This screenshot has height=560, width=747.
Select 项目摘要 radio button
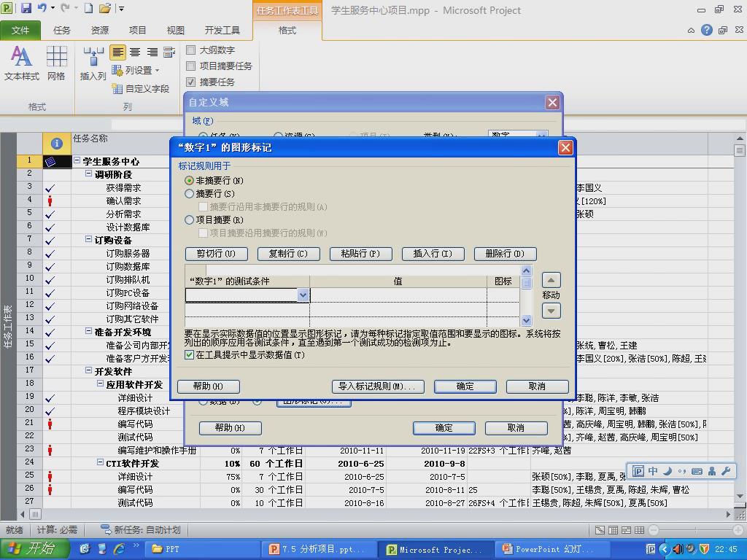pos(189,220)
